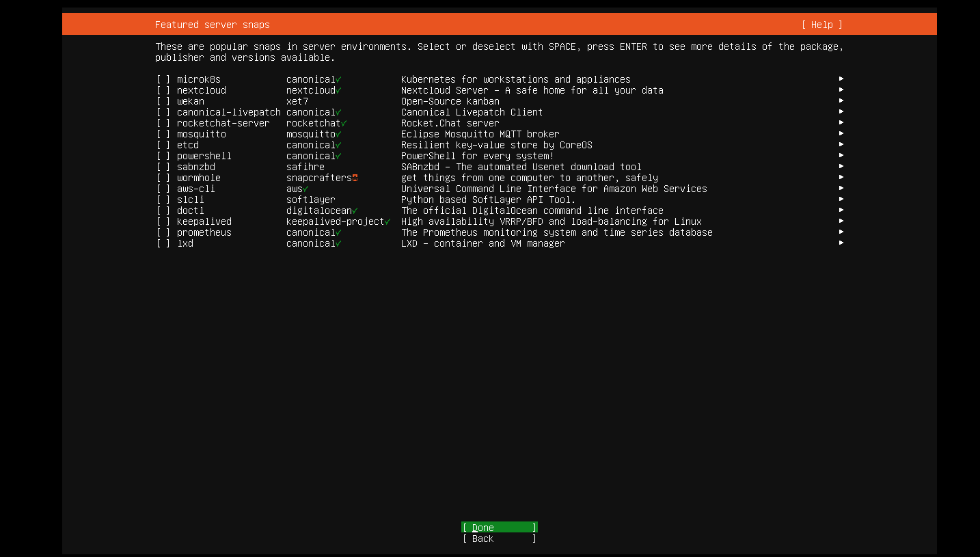Tick the mosquitto snap checkbox
The height and width of the screenshot is (557, 980).
[x=163, y=134]
